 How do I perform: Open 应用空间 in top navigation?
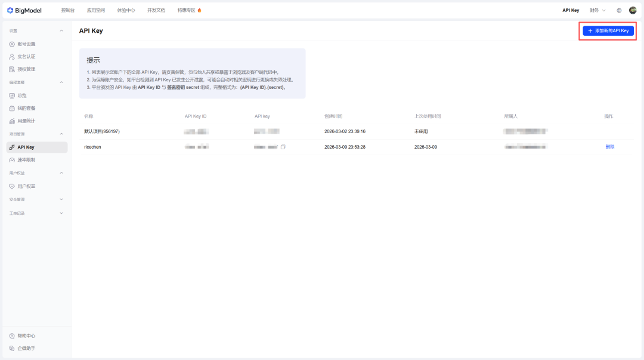(x=95, y=10)
